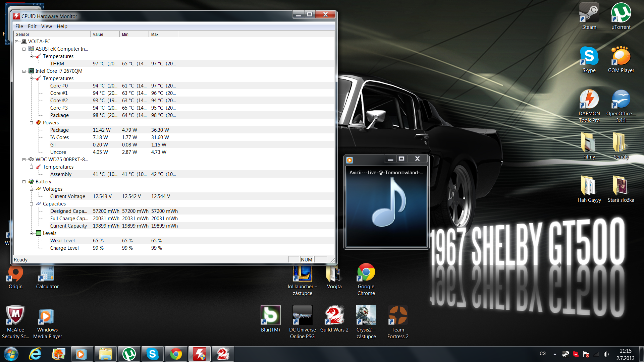This screenshot has height=362, width=644.
Task: Launch Team Fortress 2 desktop shortcut
Action: click(x=398, y=322)
